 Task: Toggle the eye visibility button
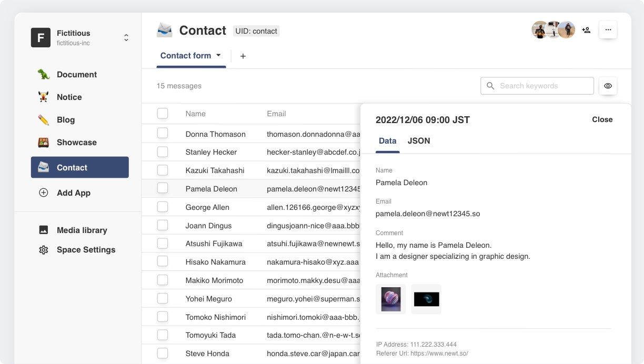pyautogui.click(x=608, y=86)
